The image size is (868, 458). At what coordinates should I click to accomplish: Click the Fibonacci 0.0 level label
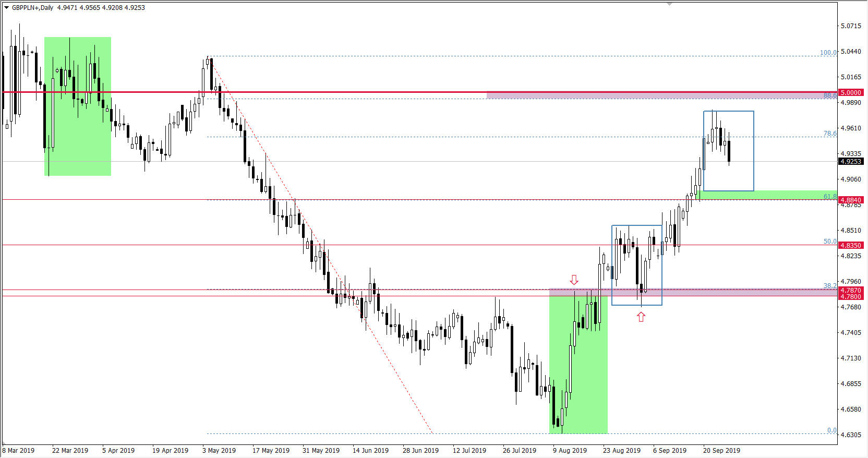(x=831, y=430)
